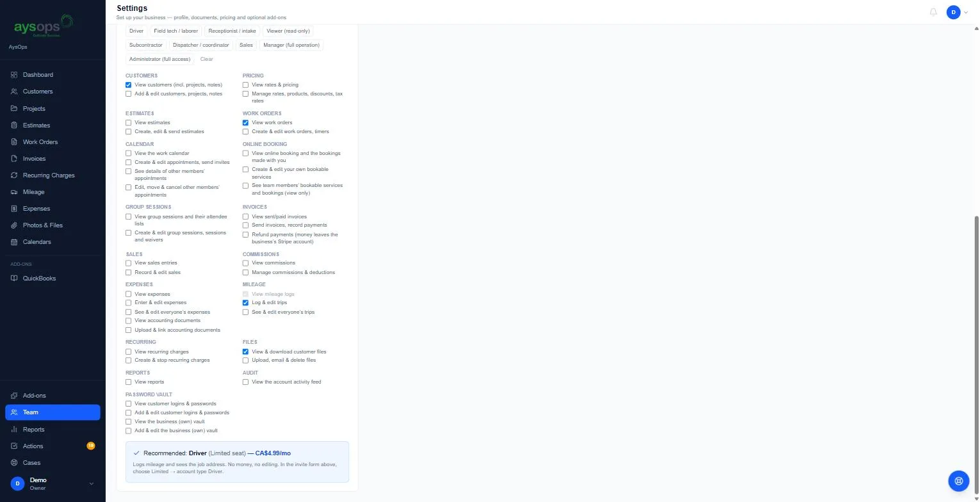Expand the user avatar menu chevron
This screenshot has width=980, height=502.
[966, 12]
